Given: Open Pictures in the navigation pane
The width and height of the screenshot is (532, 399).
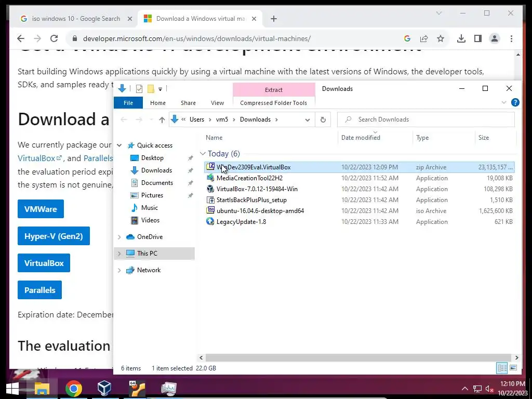Looking at the screenshot, I should 152,195.
